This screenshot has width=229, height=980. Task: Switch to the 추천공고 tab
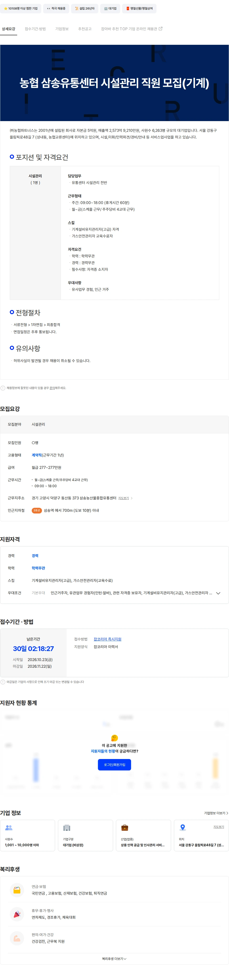point(84,29)
